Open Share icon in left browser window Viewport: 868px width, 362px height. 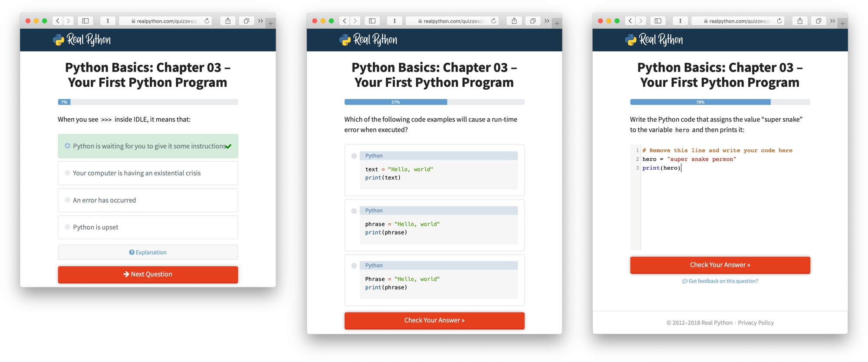tap(228, 21)
